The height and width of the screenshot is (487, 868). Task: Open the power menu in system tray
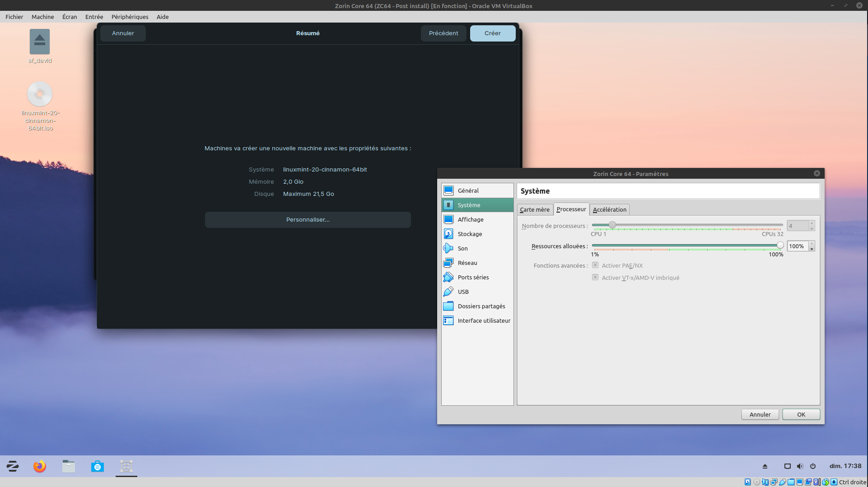click(813, 466)
